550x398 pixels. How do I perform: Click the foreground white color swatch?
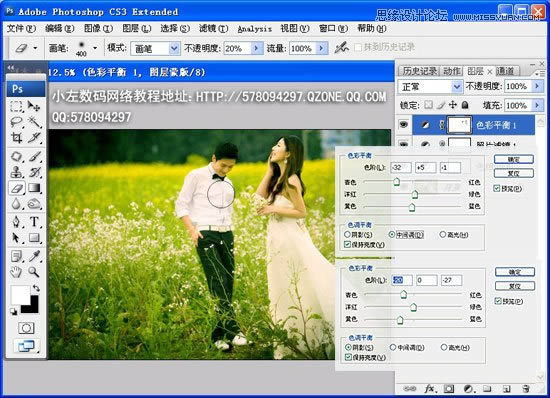click(20, 295)
